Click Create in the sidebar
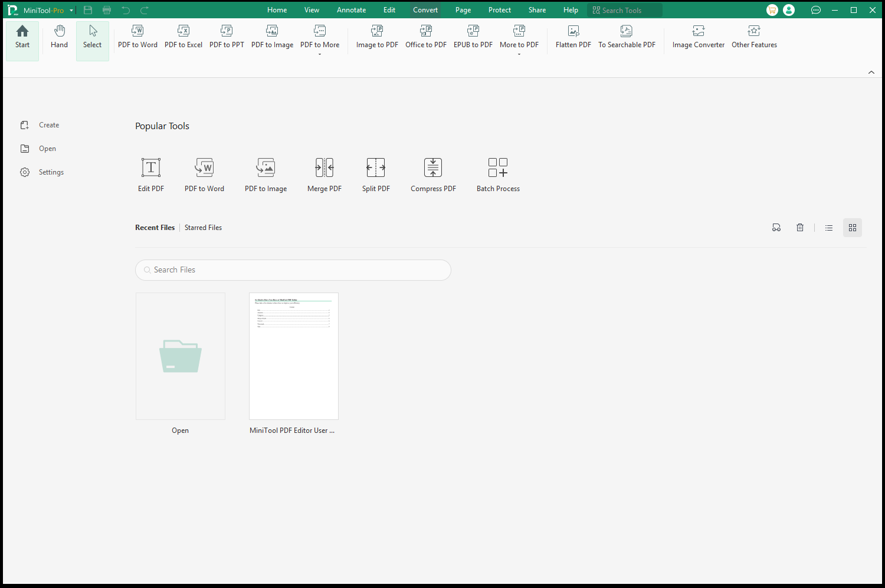 40,125
